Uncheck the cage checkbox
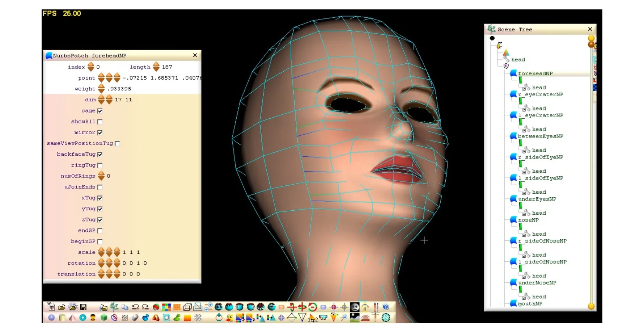 pos(100,111)
